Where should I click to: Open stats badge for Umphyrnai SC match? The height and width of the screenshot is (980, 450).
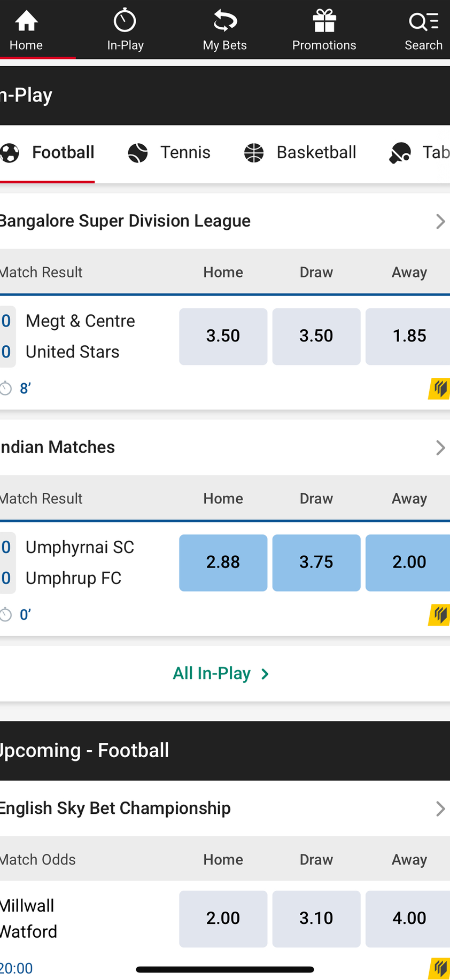439,615
